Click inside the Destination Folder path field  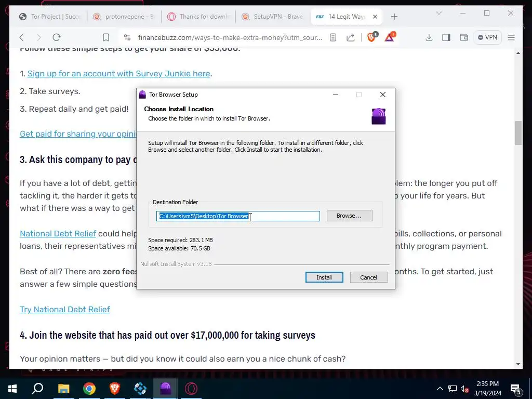238,216
